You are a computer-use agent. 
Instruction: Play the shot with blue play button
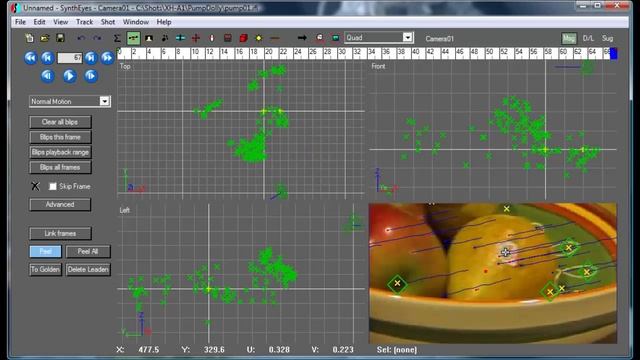[x=69, y=76]
